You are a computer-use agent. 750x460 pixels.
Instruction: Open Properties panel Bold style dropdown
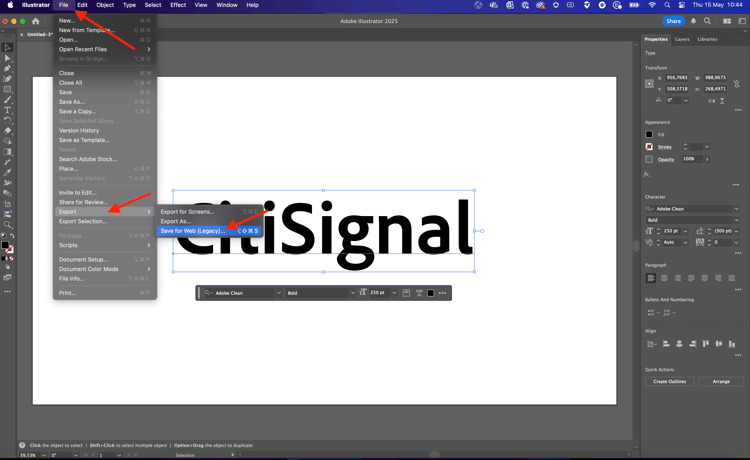coord(737,220)
